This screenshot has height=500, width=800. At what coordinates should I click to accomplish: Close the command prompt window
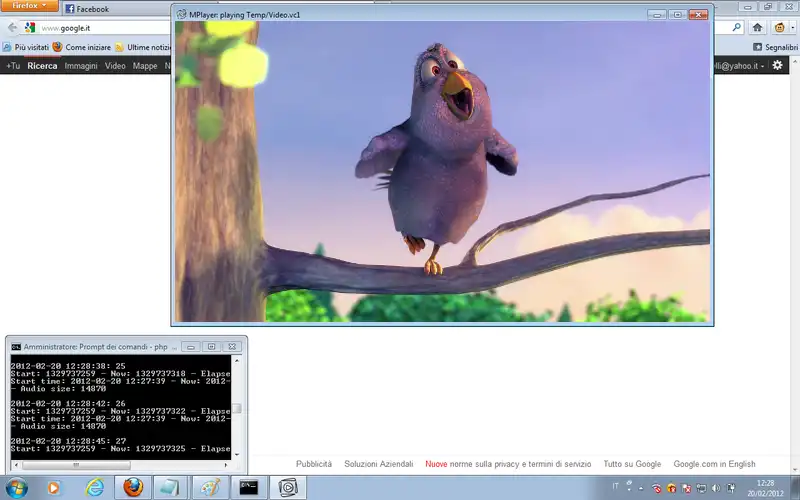pos(232,347)
